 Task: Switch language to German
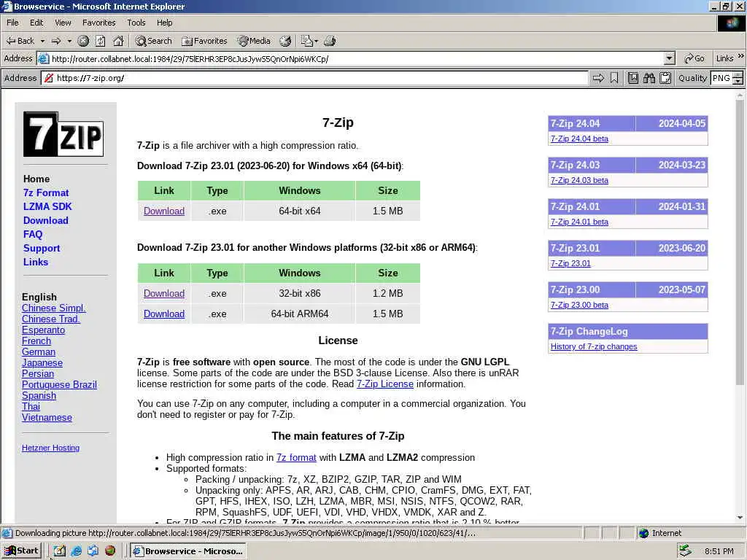tap(39, 352)
